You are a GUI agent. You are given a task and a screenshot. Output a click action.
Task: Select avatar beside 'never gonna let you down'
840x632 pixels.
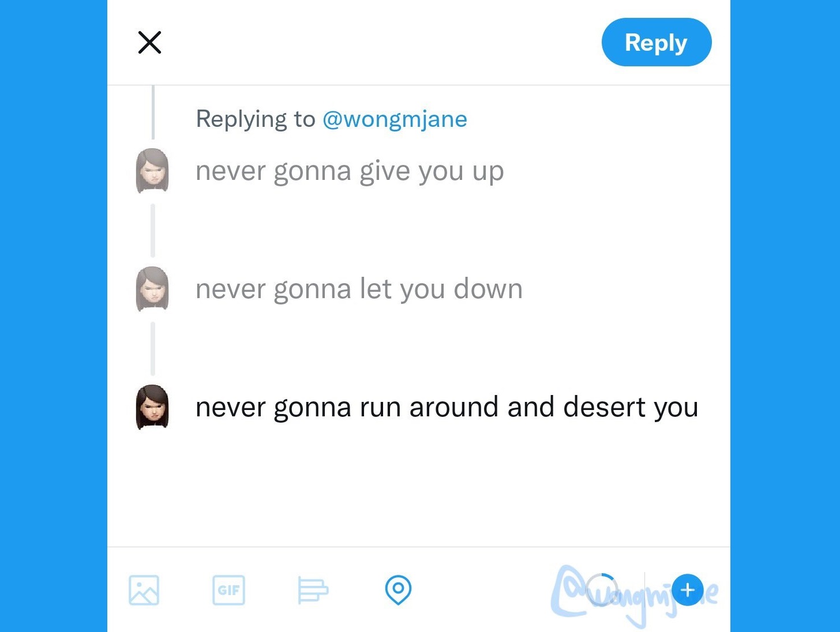(x=152, y=289)
